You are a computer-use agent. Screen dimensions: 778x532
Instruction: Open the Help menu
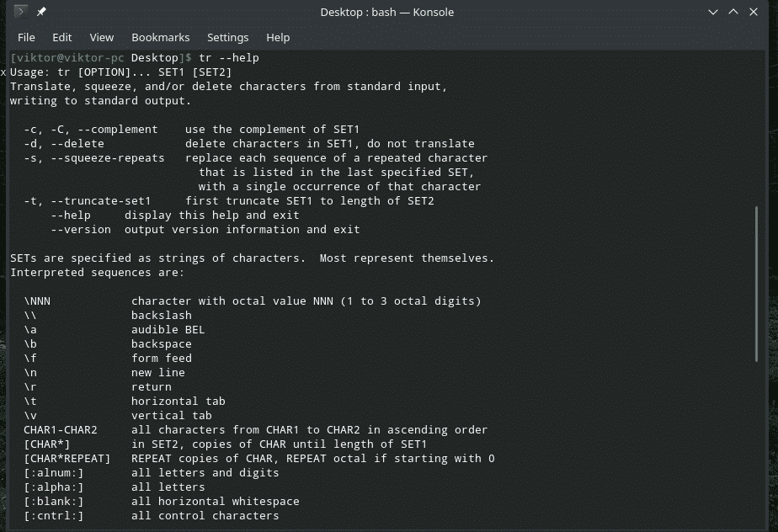(278, 37)
